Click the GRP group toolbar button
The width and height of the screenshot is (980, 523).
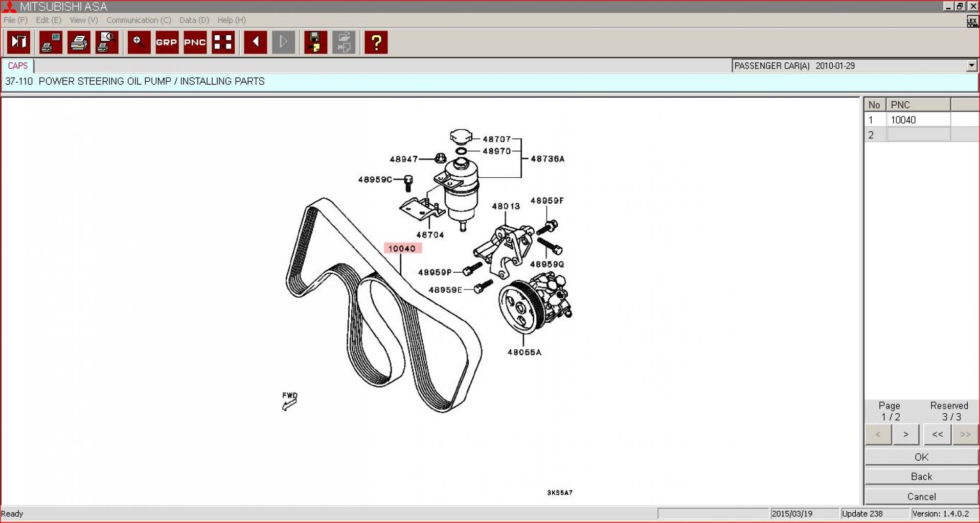[x=167, y=42]
